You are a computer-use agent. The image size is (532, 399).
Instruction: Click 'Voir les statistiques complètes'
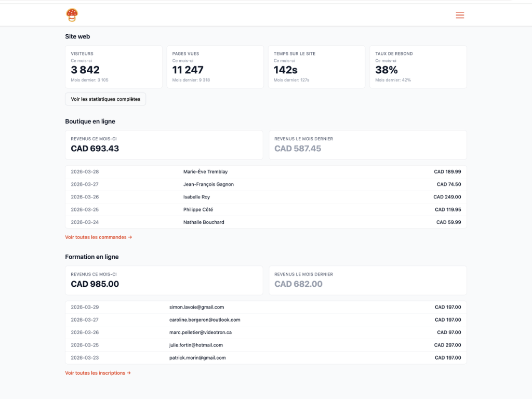point(105,99)
